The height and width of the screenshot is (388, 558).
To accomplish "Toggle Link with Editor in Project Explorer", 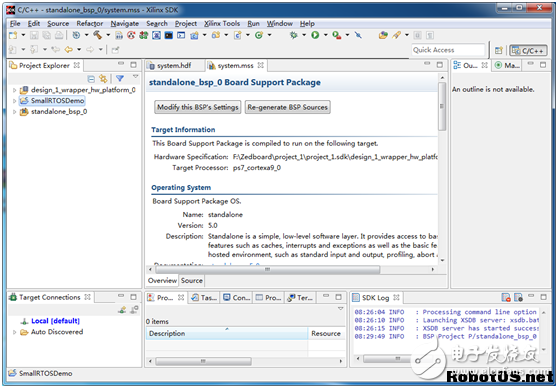I will (103, 79).
